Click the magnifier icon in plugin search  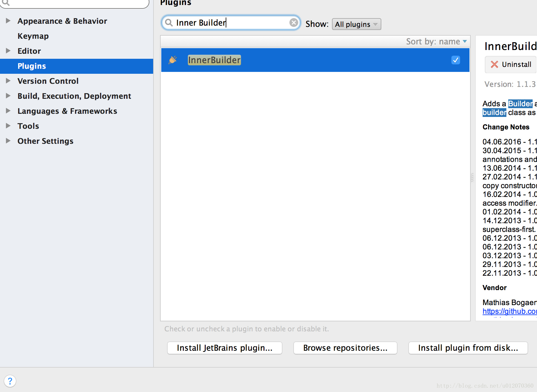pyautogui.click(x=169, y=23)
